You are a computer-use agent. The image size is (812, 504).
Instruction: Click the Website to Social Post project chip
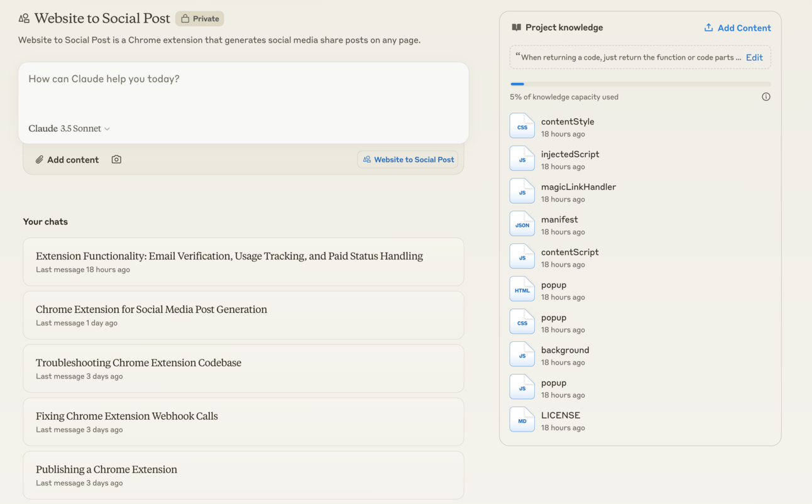click(408, 160)
